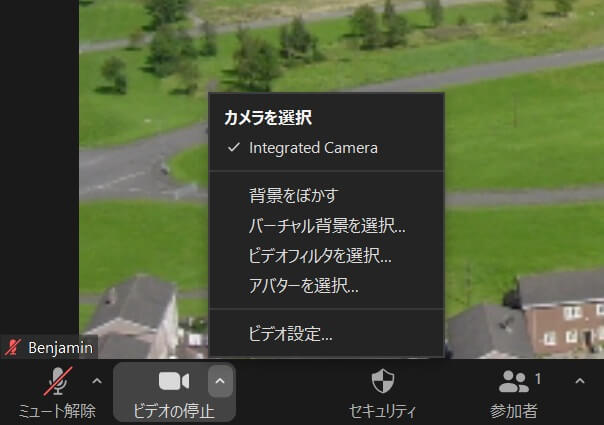Viewport: 604px width, 425px height.
Task: Click the video camera icon to stop video
Action: click(x=174, y=381)
